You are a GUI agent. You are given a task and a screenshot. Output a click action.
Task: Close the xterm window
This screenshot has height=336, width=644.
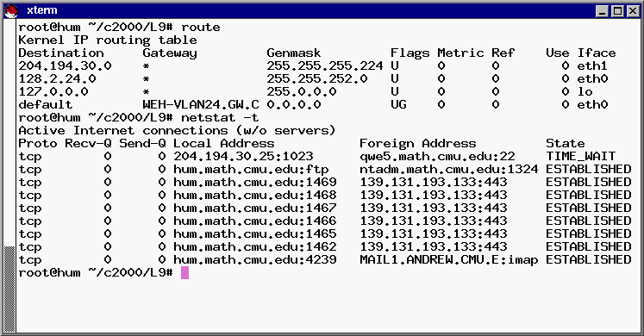(633, 11)
